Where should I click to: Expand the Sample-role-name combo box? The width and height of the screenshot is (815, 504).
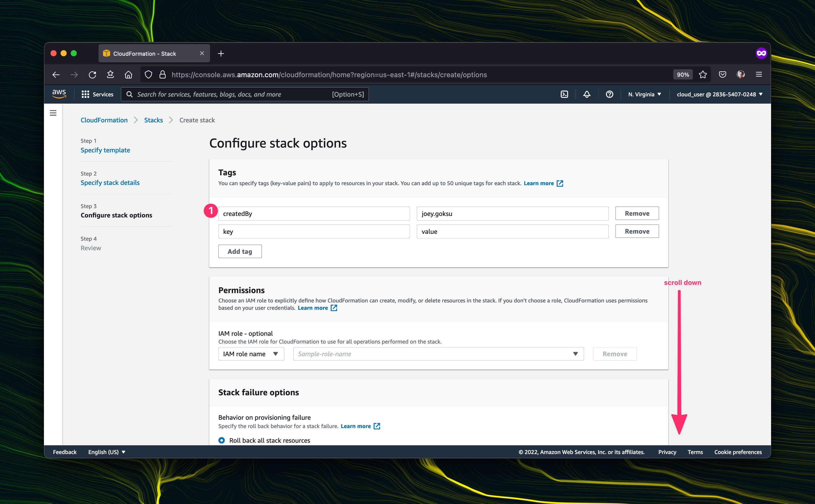click(438, 354)
